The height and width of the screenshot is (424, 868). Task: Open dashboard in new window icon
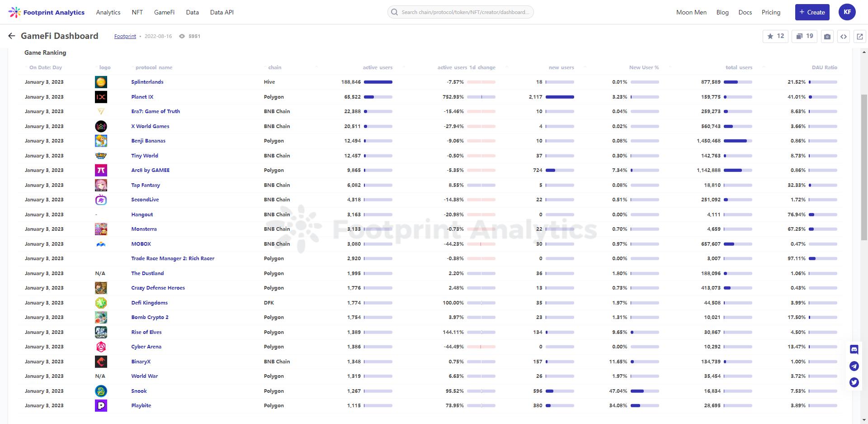860,37
